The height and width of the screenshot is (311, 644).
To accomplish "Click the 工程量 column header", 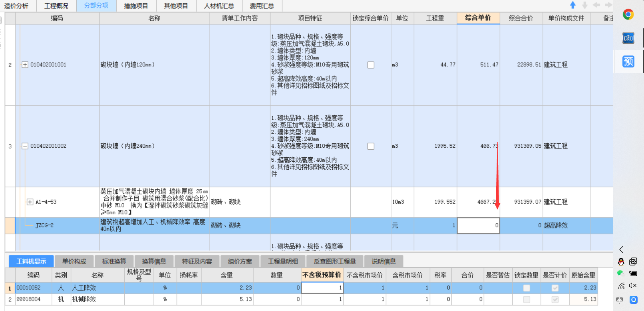I will 435,18.
